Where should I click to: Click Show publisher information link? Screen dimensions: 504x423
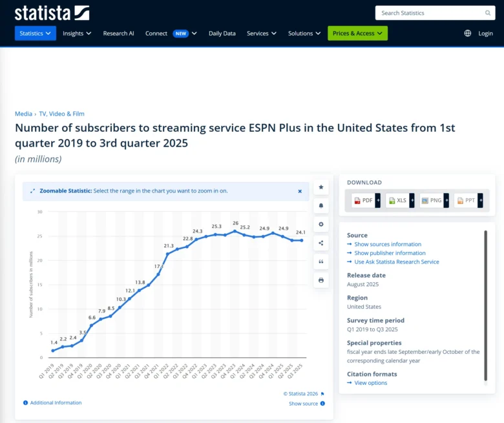pos(390,253)
